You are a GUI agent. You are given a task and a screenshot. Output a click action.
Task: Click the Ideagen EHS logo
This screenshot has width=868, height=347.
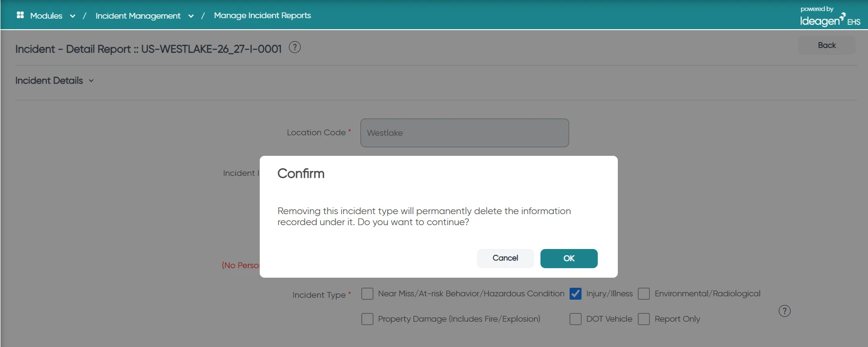click(830, 17)
